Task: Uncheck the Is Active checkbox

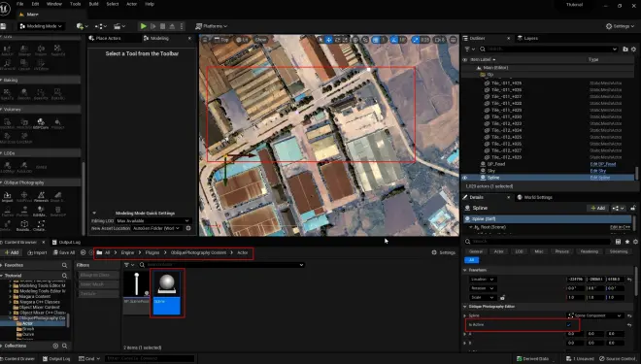Action: tap(568, 325)
